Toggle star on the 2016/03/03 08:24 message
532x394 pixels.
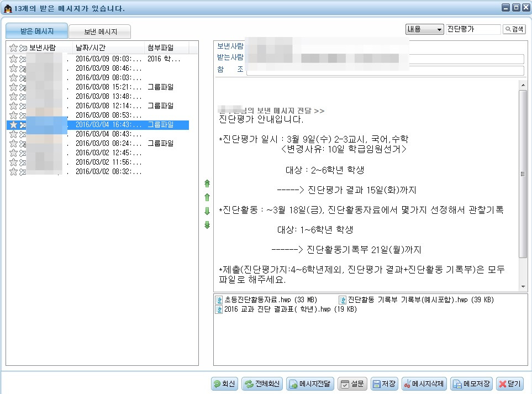point(14,144)
